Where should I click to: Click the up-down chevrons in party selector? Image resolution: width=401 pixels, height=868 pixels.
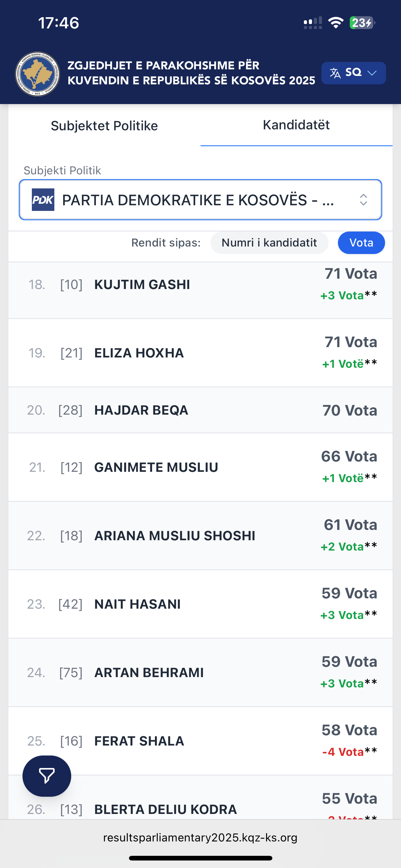point(363,200)
